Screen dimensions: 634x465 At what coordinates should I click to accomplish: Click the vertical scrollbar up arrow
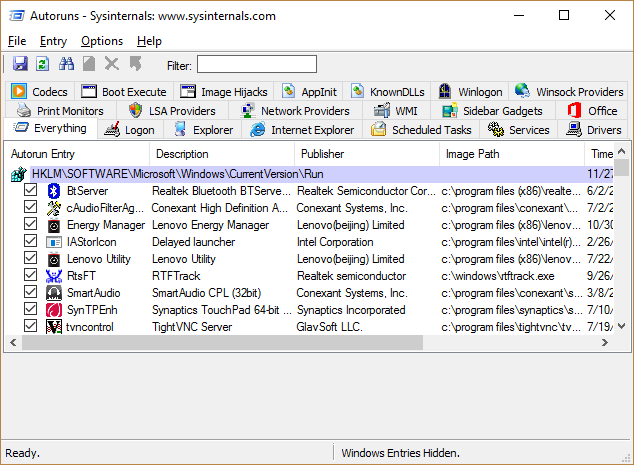click(622, 151)
